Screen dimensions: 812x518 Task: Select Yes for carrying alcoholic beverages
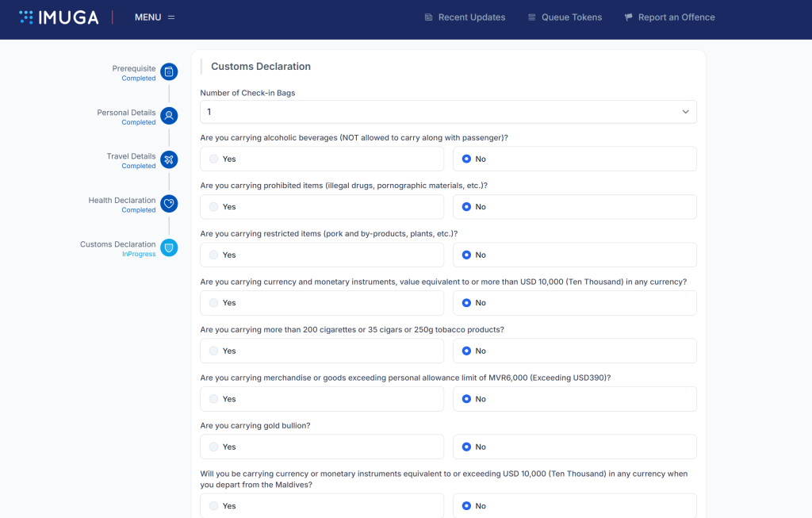tap(322, 159)
